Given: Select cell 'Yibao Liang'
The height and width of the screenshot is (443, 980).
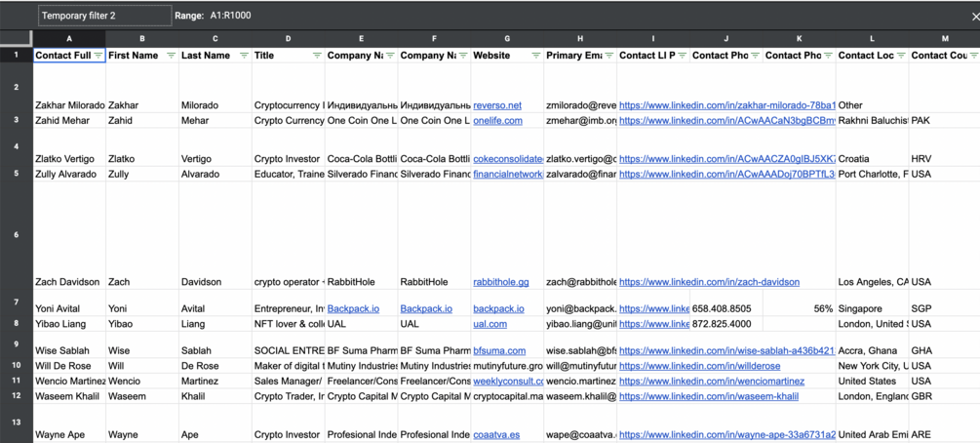Looking at the screenshot, I should 69,324.
